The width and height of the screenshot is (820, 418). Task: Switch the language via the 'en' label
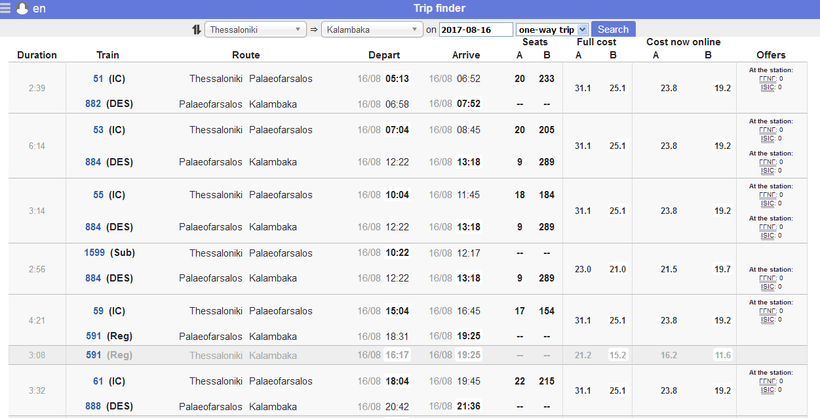(x=39, y=9)
